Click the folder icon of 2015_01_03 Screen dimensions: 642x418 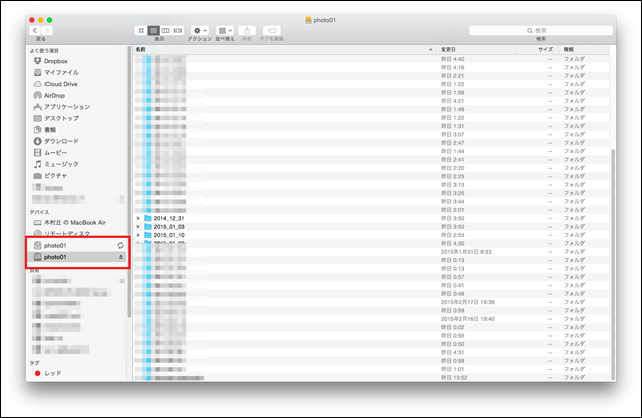[148, 226]
